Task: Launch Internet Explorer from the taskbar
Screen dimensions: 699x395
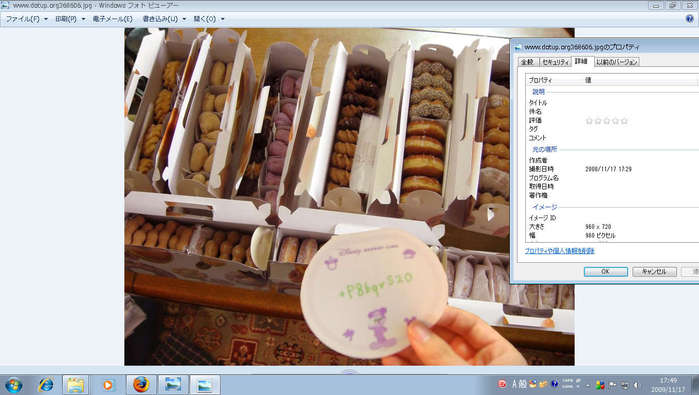Action: point(46,384)
